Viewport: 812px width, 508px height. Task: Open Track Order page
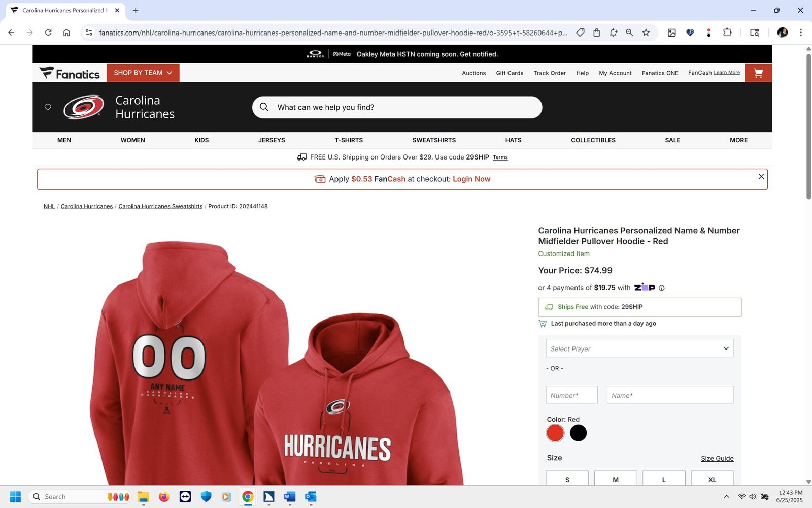click(550, 73)
